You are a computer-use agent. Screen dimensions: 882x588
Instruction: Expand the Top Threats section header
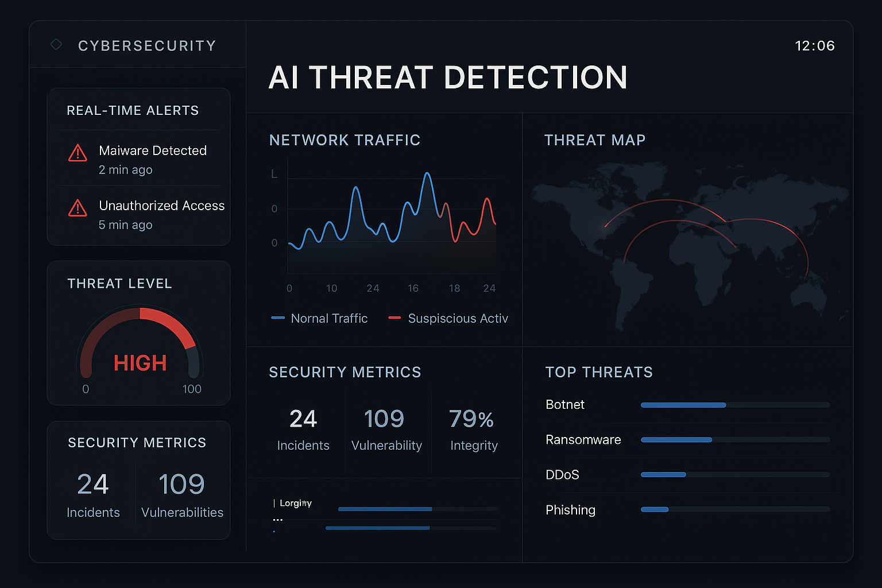pyautogui.click(x=599, y=372)
